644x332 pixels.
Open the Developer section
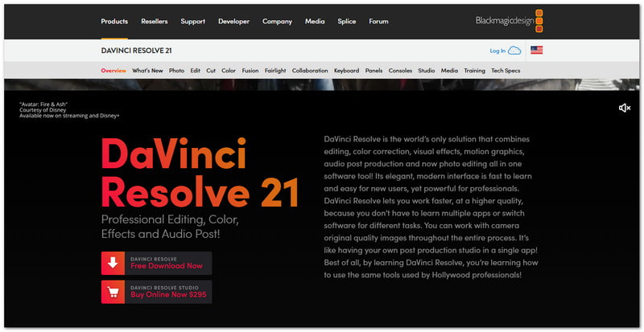tap(233, 22)
